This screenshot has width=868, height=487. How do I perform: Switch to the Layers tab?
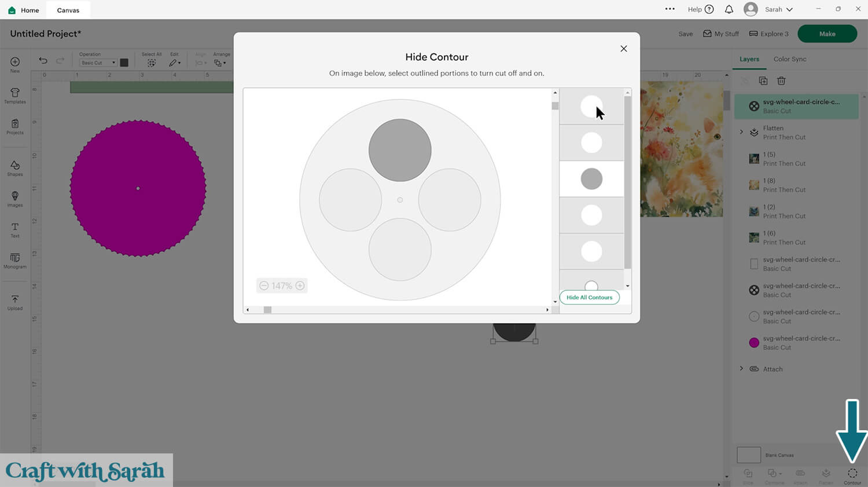click(x=749, y=59)
